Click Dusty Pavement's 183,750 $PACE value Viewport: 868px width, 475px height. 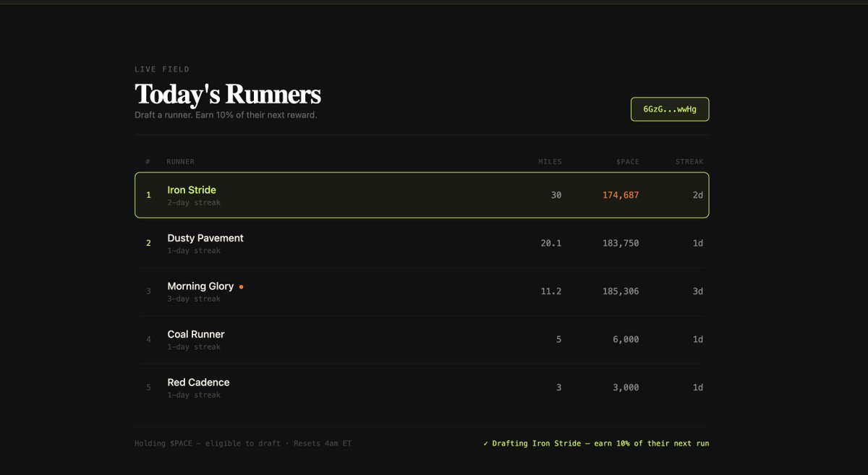click(x=621, y=244)
